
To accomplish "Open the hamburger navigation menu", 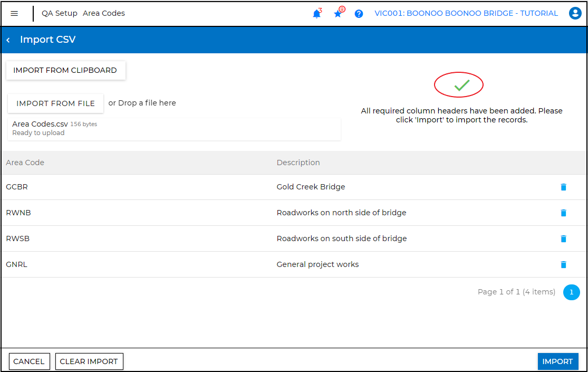I will pyautogui.click(x=14, y=14).
